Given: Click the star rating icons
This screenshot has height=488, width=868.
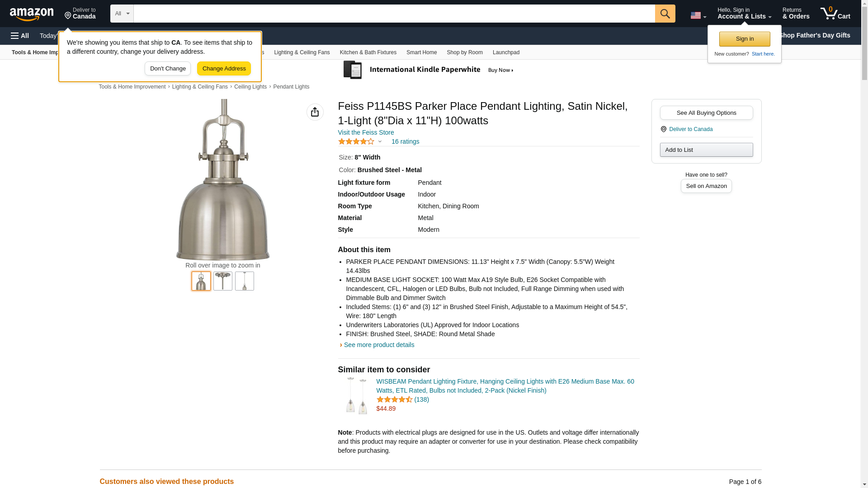Looking at the screenshot, I should click(x=356, y=142).
